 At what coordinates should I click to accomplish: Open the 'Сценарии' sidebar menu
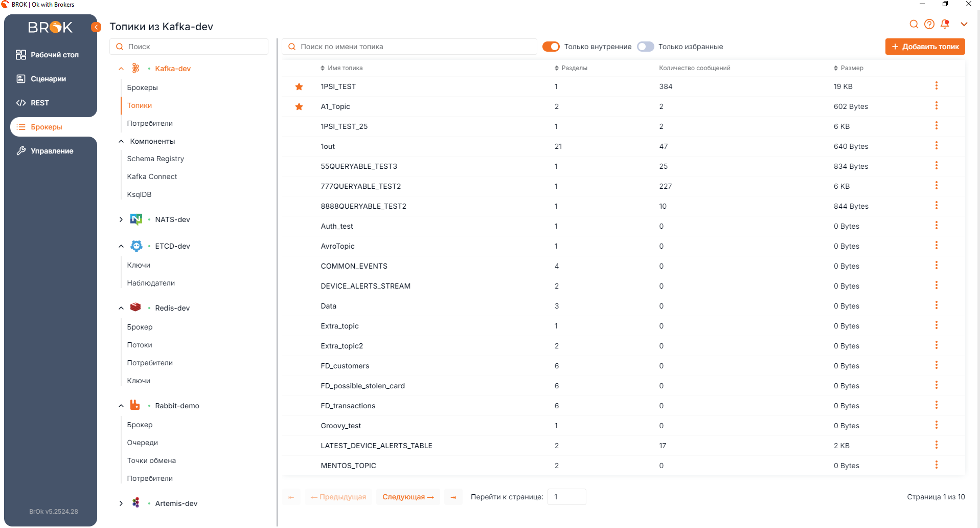coord(48,79)
